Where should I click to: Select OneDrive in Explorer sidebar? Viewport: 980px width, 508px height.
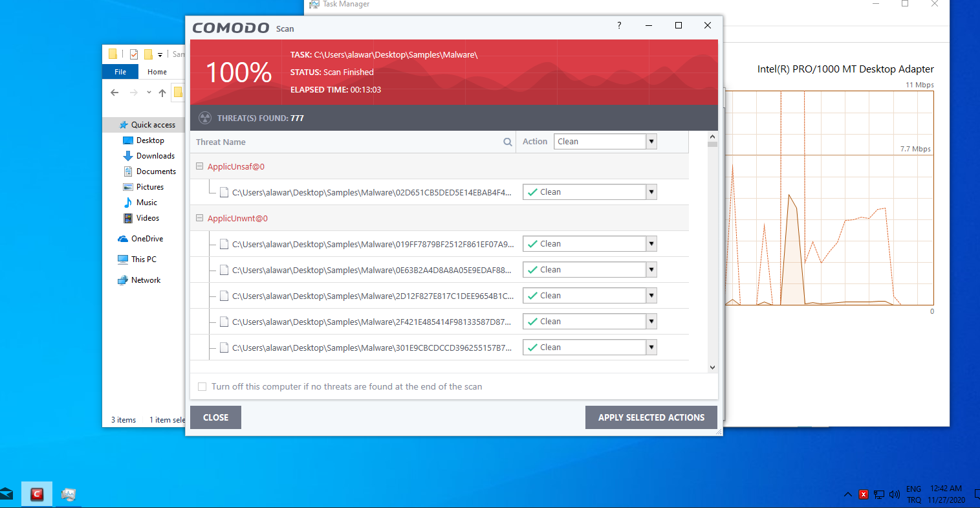click(x=147, y=239)
